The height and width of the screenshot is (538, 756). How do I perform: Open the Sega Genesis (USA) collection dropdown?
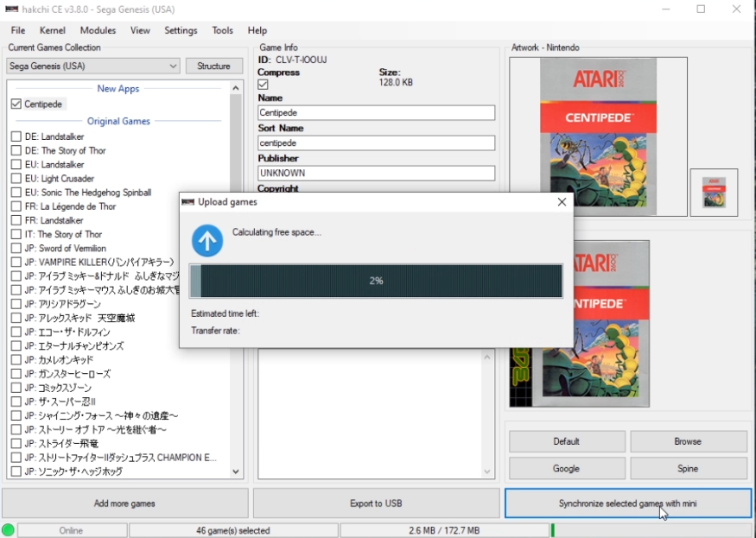coord(93,66)
